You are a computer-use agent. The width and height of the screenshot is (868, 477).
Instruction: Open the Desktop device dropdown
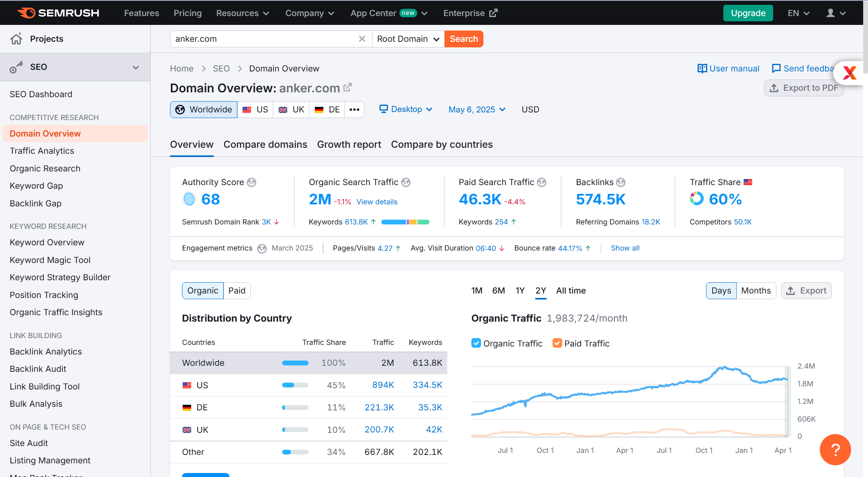tap(406, 109)
